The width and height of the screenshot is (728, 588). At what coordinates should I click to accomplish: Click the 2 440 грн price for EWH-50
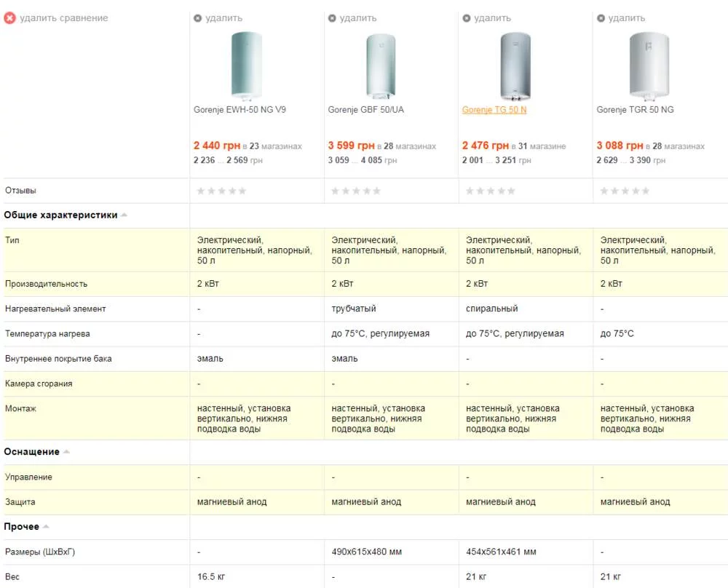click(x=216, y=146)
